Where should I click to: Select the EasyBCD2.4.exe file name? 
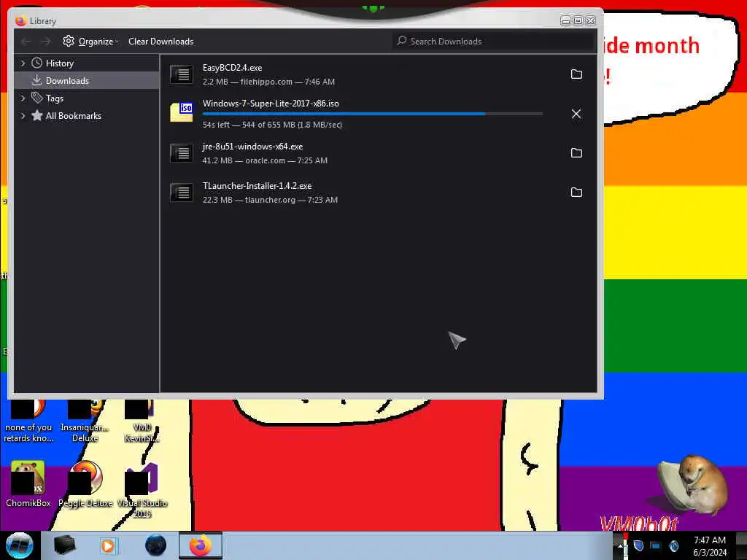[232, 68]
